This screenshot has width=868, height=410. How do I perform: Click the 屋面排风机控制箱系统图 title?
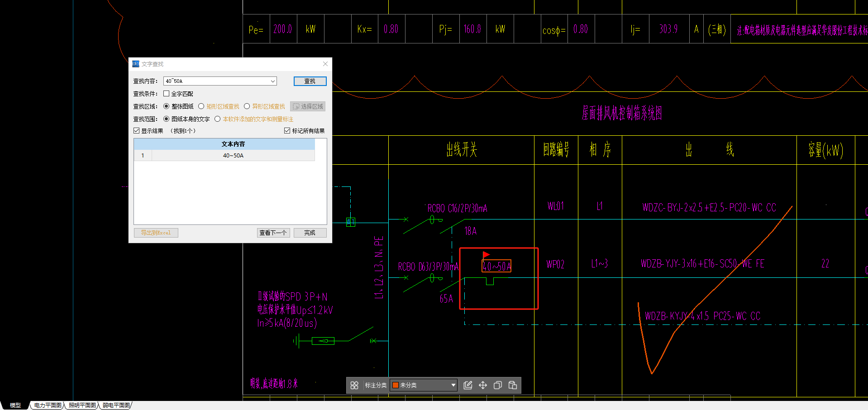tap(622, 113)
